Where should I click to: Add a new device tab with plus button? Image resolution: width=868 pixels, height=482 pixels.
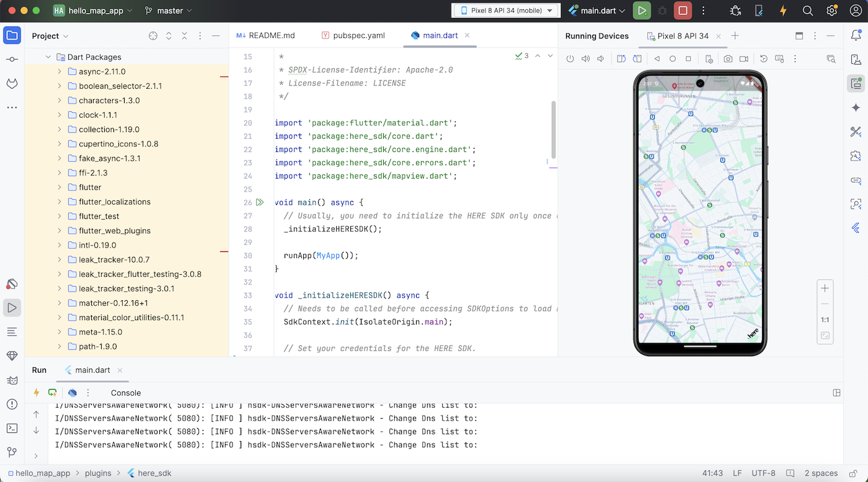[735, 36]
